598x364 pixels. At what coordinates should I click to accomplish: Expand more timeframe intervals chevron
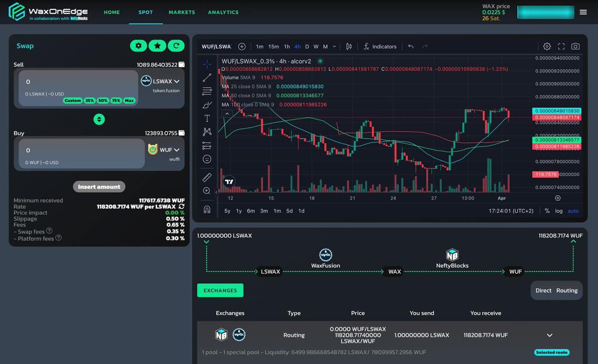(334, 46)
